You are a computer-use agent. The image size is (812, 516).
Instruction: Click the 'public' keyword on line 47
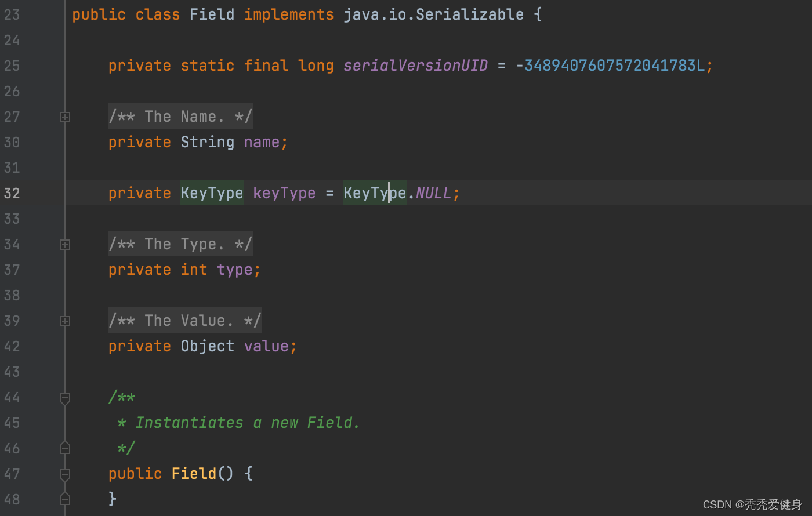pos(135,474)
